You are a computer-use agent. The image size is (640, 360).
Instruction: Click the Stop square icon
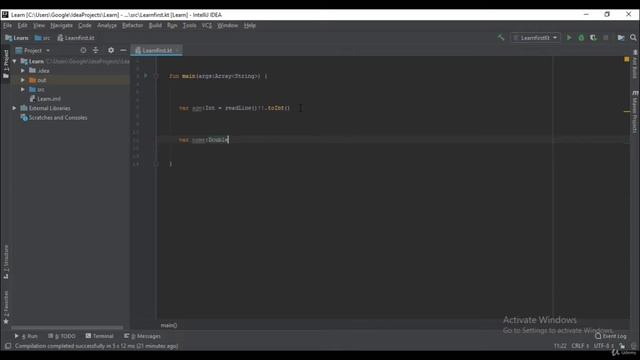[606, 38]
